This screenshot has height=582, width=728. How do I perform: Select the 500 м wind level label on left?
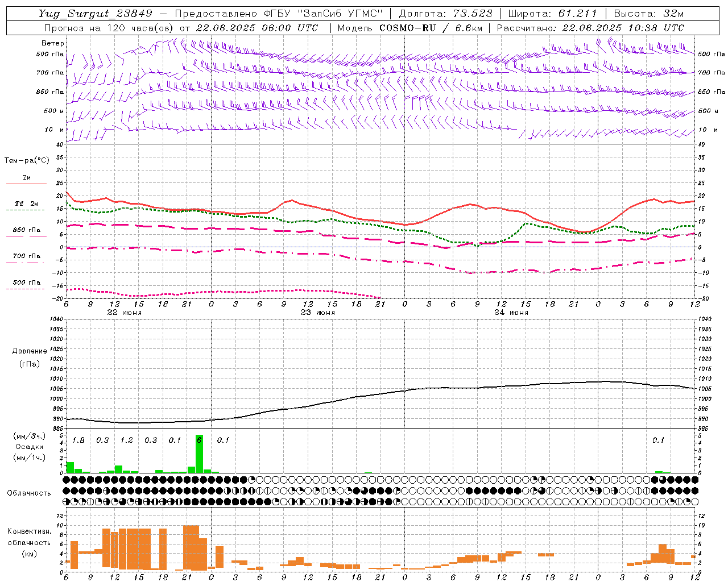(54, 111)
